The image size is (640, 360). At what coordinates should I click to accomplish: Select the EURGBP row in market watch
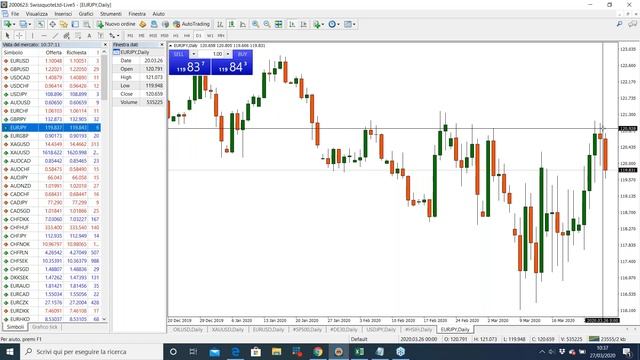click(51, 136)
